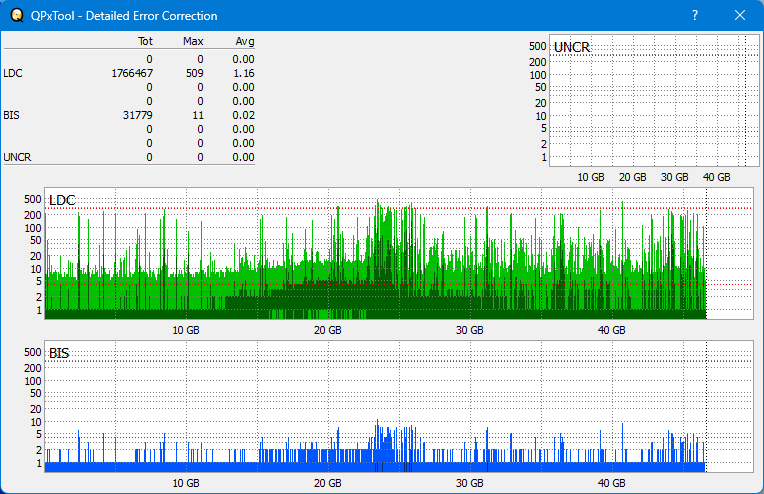Click the 500 axis label of LDC graph
Image resolution: width=764 pixels, height=494 pixels.
[33, 199]
